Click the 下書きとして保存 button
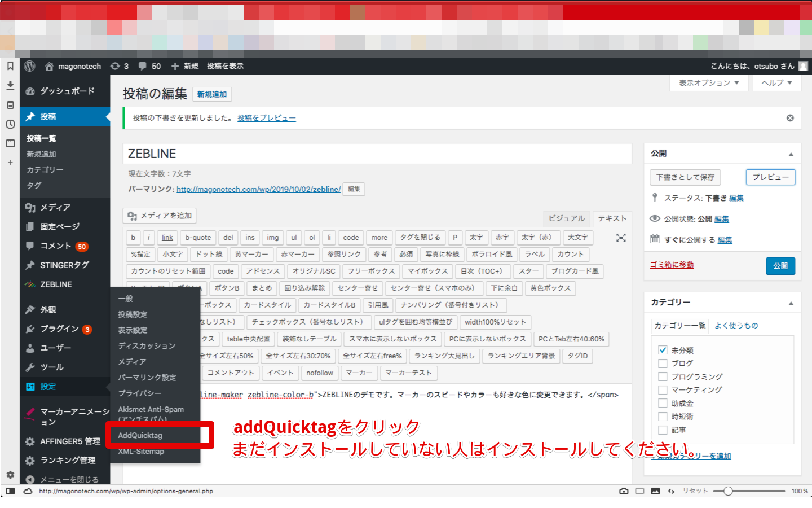 point(685,177)
